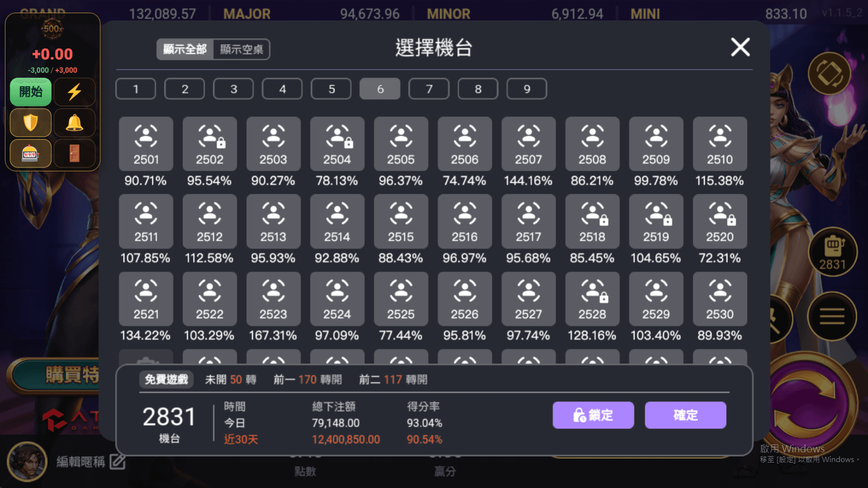Pick machine 2530

tap(720, 299)
